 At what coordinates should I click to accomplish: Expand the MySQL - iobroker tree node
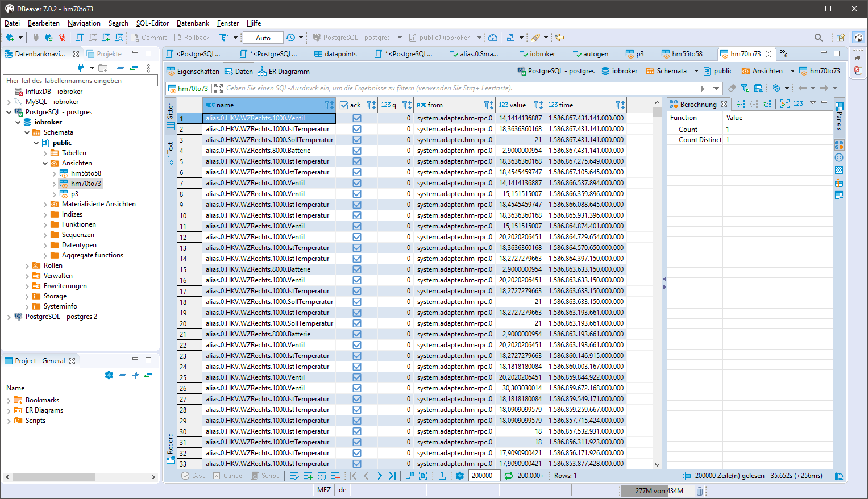pyautogui.click(x=9, y=102)
